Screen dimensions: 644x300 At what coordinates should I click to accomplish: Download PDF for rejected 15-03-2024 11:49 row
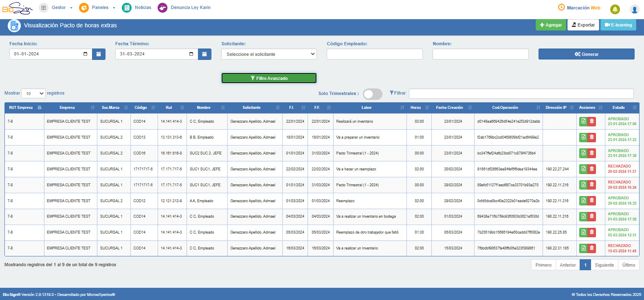click(x=583, y=248)
